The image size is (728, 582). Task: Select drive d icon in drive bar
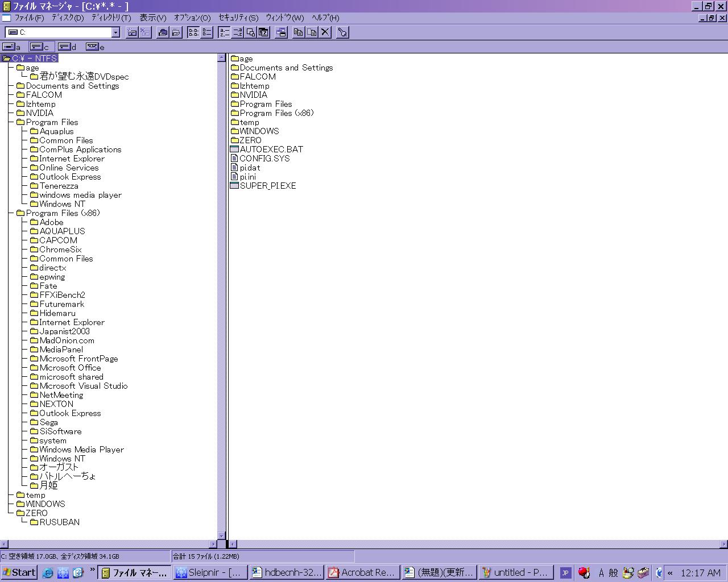point(67,47)
